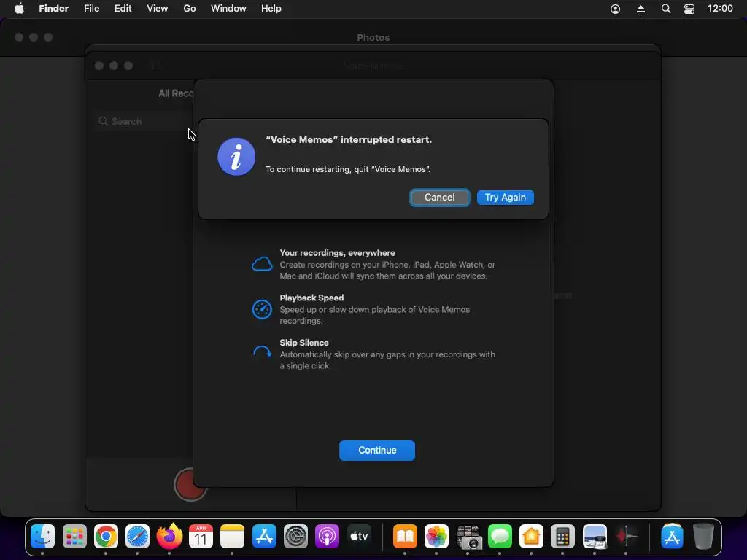Viewport: 747px width, 560px height.
Task: Open Safari from the Dock
Action: [137, 537]
